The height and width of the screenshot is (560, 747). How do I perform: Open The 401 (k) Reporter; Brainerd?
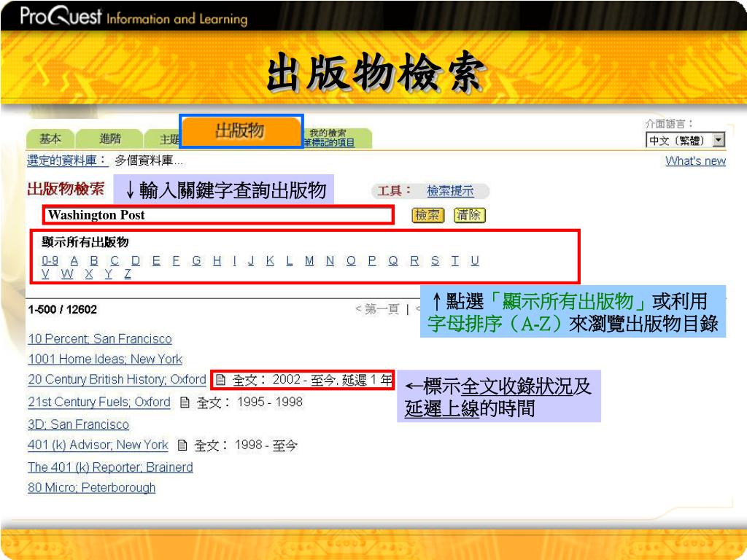coord(110,467)
